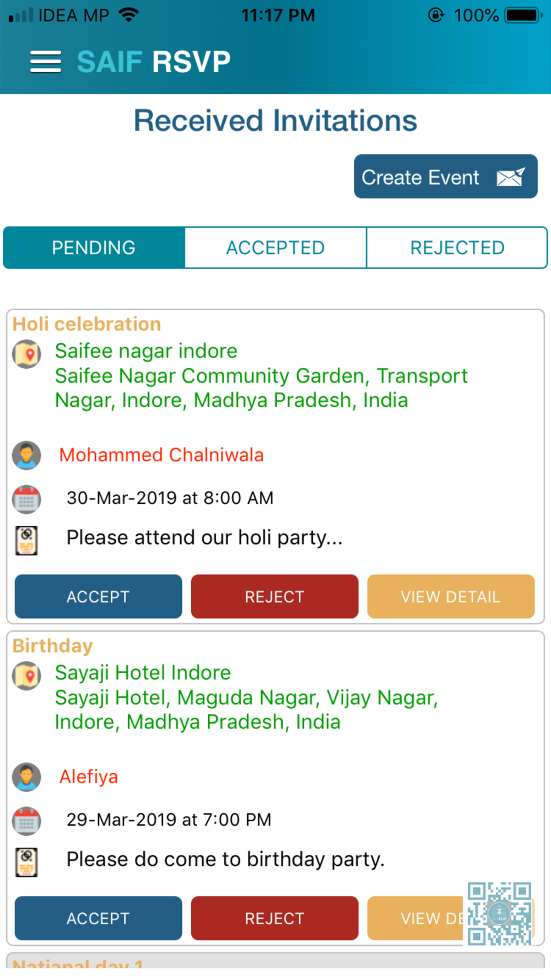Open the Saifee Nagar Community Garden address
Image resolution: width=551 pixels, height=980 pixels.
pos(261,388)
